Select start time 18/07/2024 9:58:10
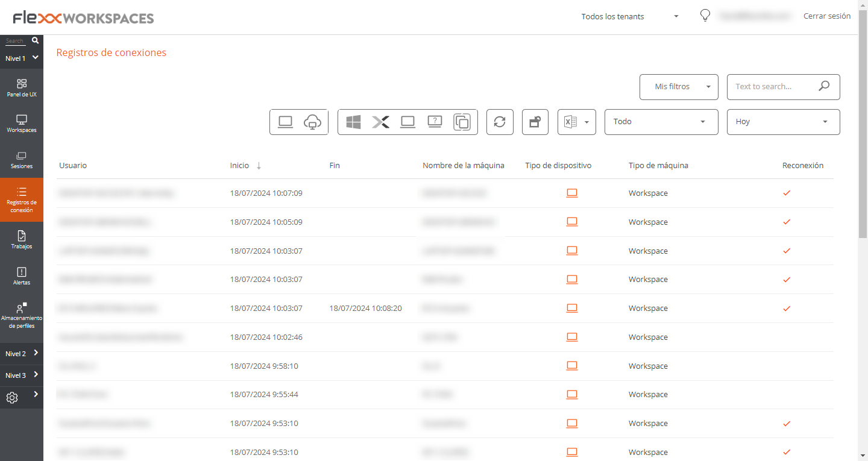Viewport: 868px width, 461px height. tap(264, 366)
